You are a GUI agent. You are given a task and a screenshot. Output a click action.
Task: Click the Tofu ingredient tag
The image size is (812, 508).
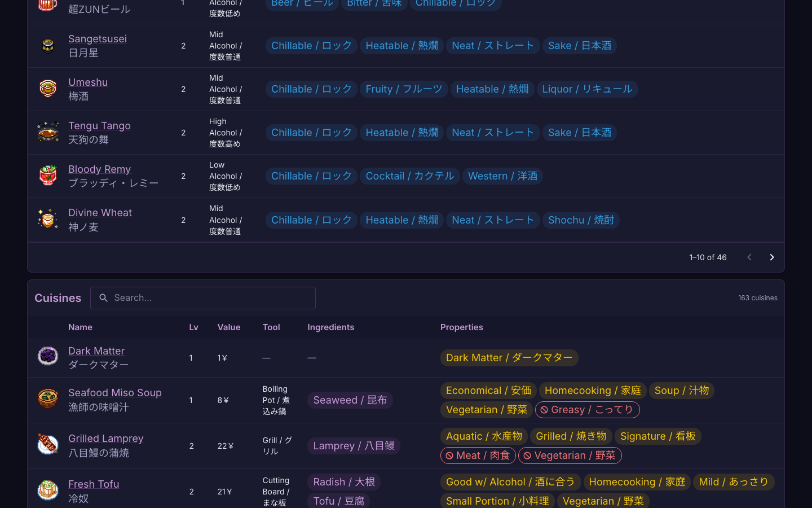coord(338,501)
